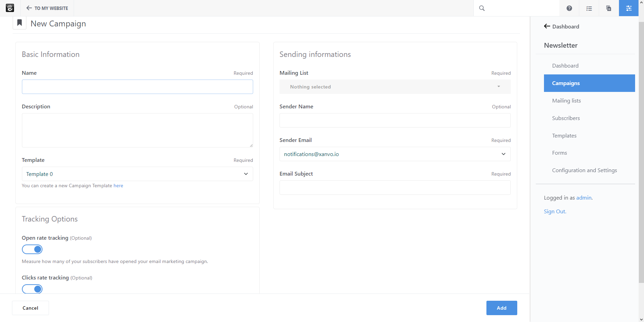The height and width of the screenshot is (322, 644).
Task: Open the Mailing List dropdown
Action: point(395,87)
